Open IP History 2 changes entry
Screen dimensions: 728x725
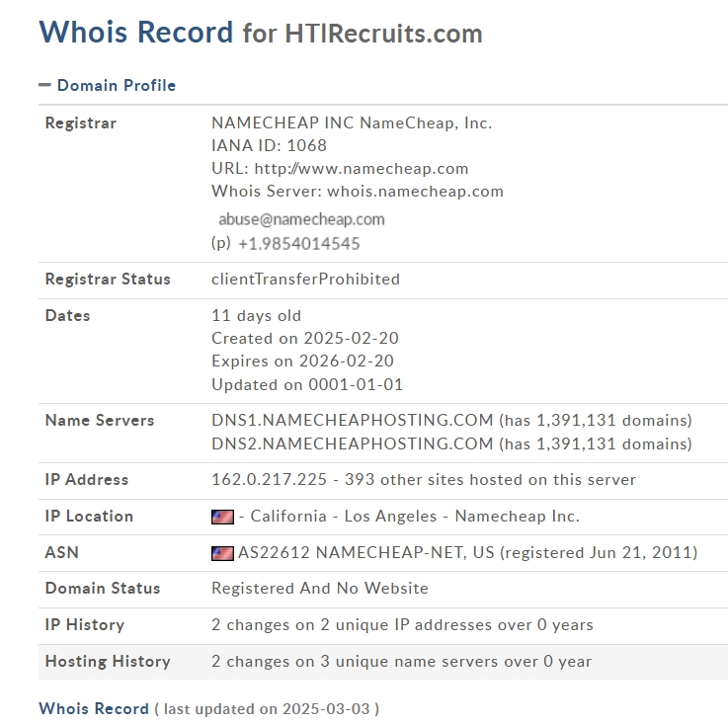tap(402, 624)
